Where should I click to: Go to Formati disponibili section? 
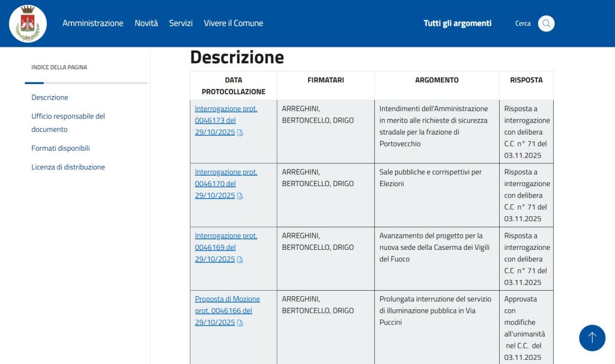tap(61, 148)
